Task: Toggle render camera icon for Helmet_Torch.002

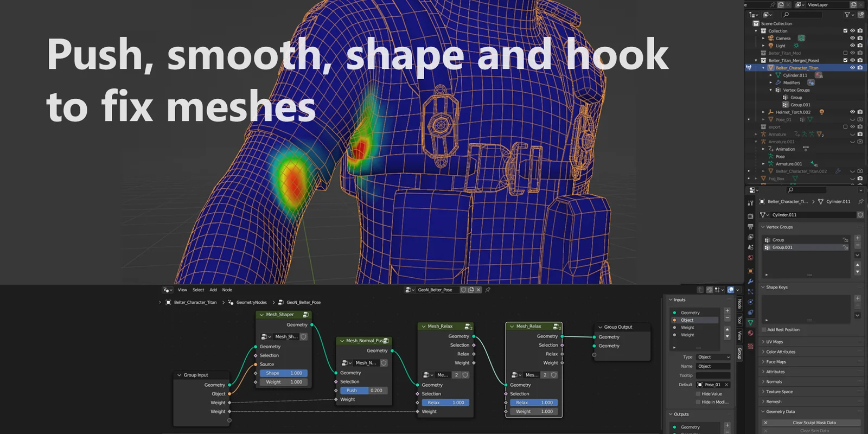Action: tap(860, 112)
